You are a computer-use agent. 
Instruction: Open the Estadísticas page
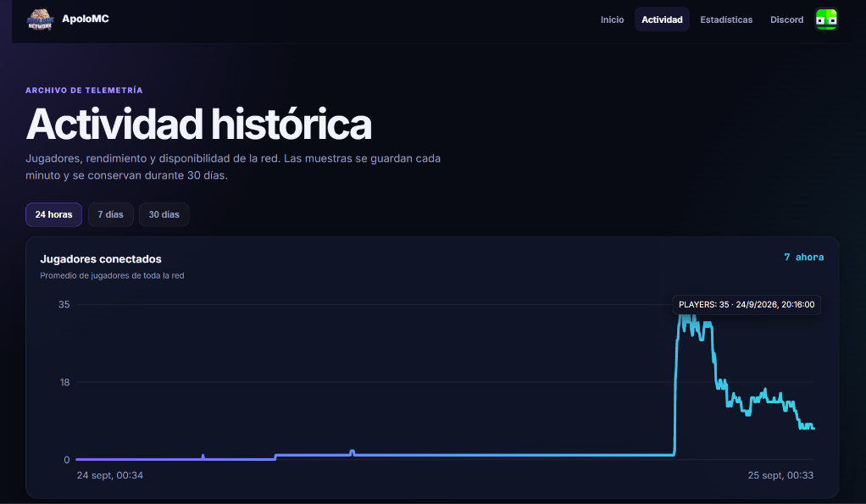pyautogui.click(x=726, y=19)
